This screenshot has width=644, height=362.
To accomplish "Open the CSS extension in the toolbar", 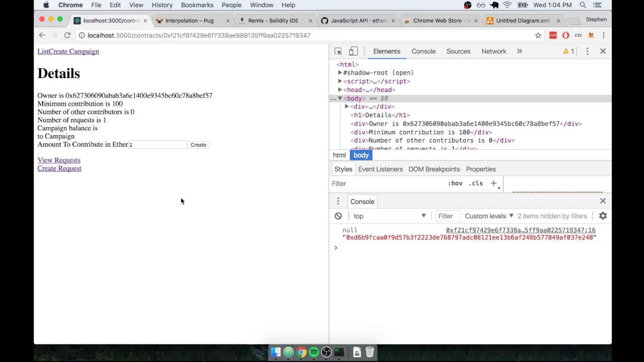I will [578, 35].
